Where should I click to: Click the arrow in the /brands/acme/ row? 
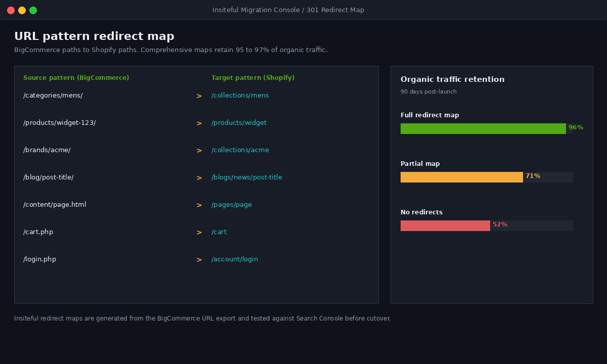[199, 151]
